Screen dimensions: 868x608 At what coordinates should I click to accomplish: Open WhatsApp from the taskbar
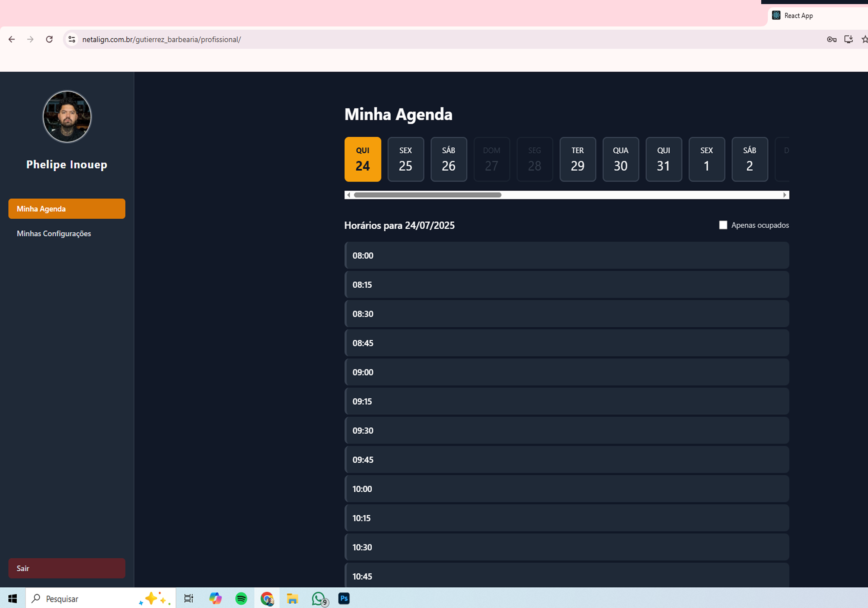tap(318, 598)
